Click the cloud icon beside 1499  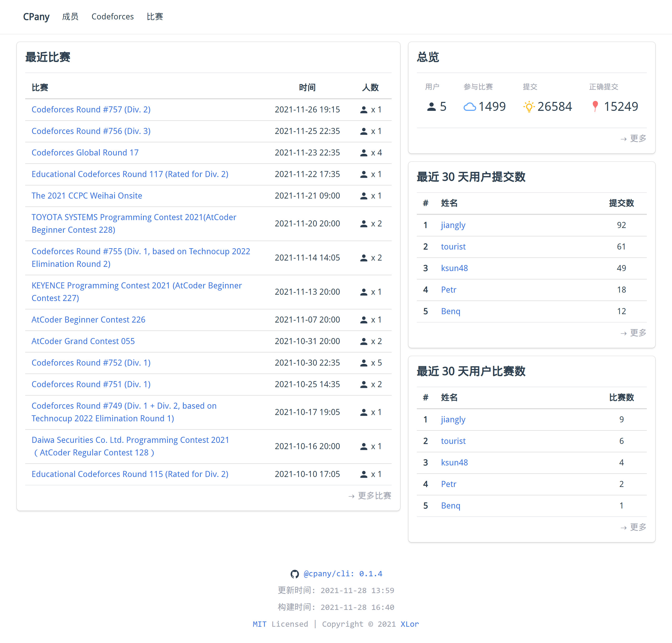point(470,107)
